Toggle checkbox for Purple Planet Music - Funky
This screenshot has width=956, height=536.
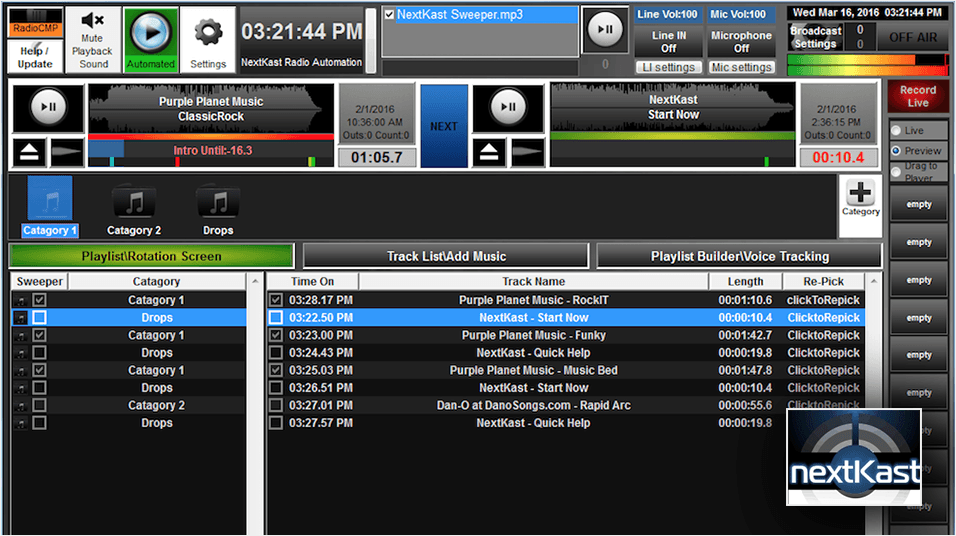(276, 335)
